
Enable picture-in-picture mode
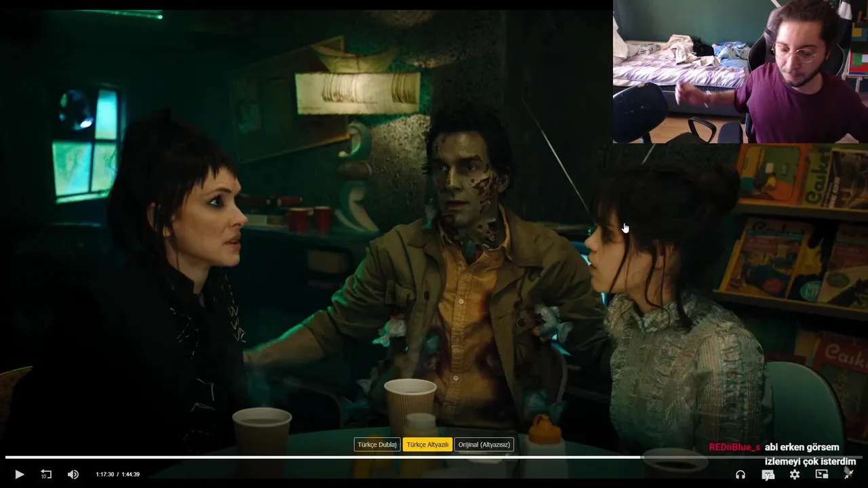click(x=822, y=474)
